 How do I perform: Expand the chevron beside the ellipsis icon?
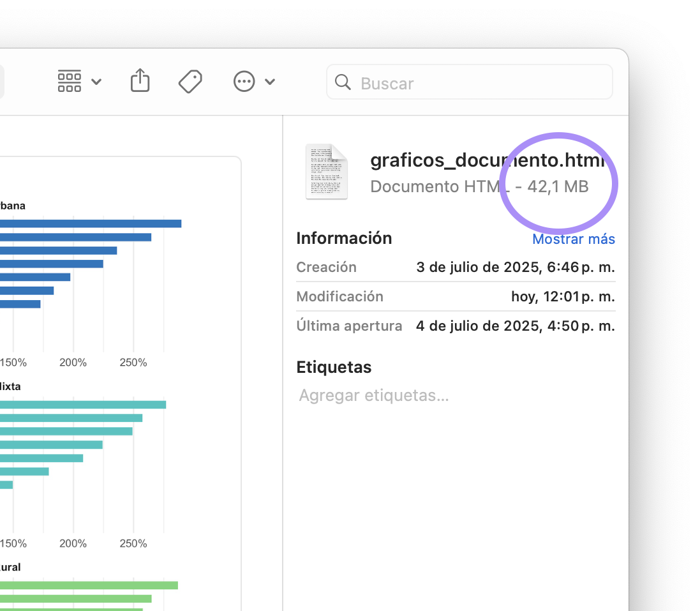(x=270, y=82)
